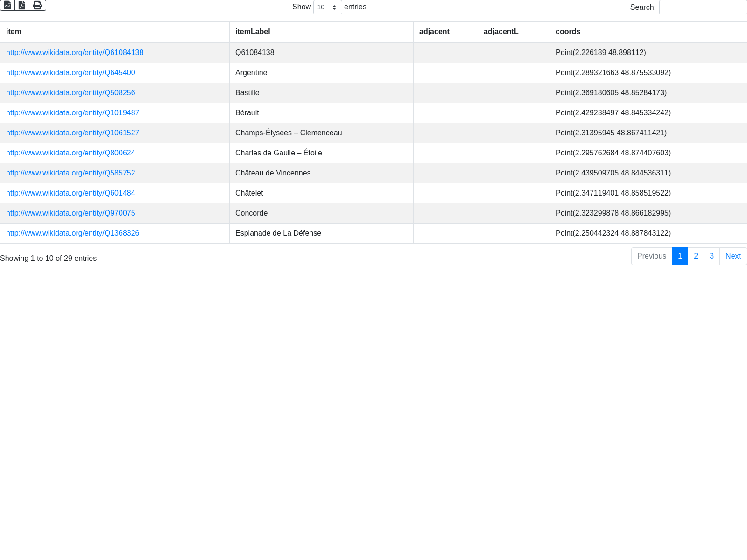
Task: Select current page 1 button
Action: coord(680,256)
